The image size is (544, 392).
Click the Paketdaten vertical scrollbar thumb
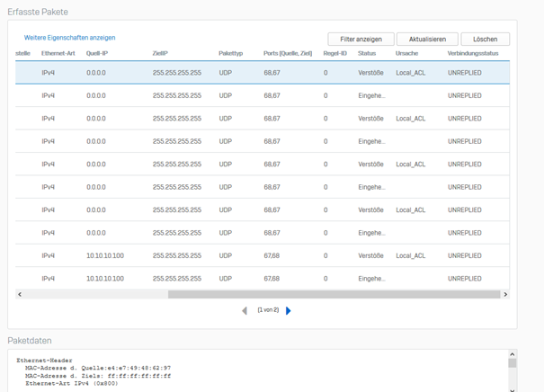click(x=513, y=363)
